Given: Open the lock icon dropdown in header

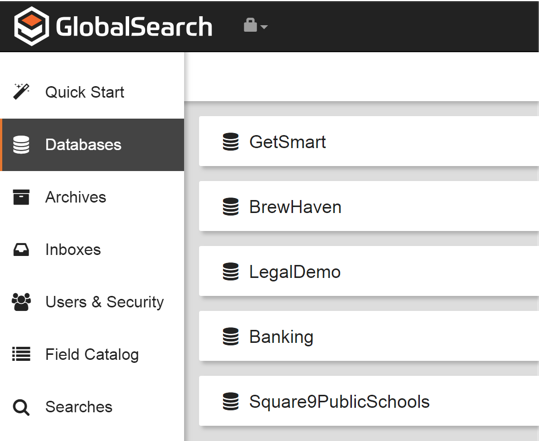Looking at the screenshot, I should pos(255,26).
